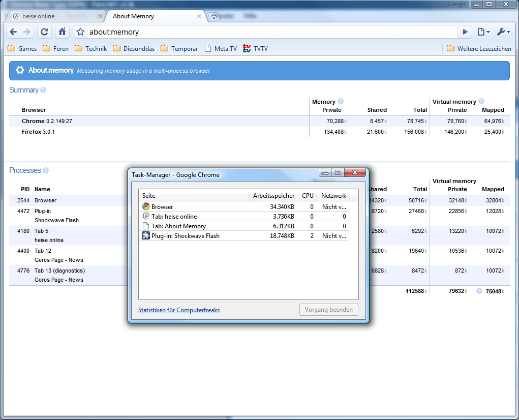Switch to the heise online tab
Viewport: 519px width, 420px height.
click(56, 16)
